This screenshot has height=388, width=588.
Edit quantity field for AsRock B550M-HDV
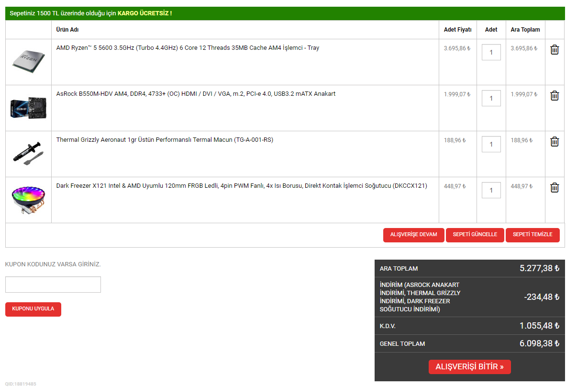click(491, 98)
